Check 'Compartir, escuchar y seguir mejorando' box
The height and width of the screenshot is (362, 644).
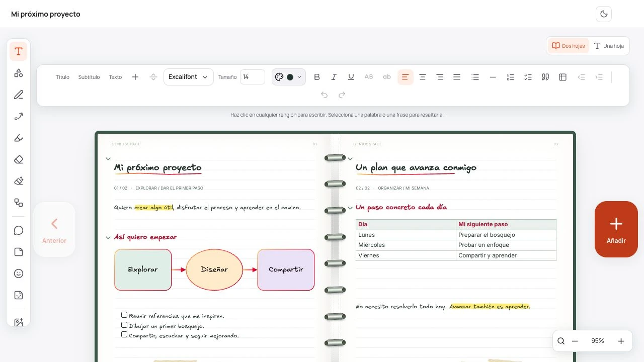click(x=124, y=334)
